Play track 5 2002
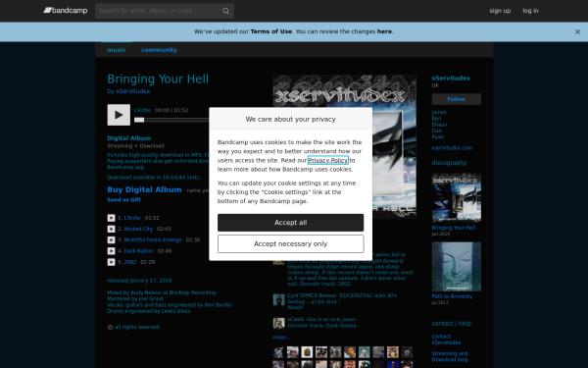The image size is (588, 368). 111,262
